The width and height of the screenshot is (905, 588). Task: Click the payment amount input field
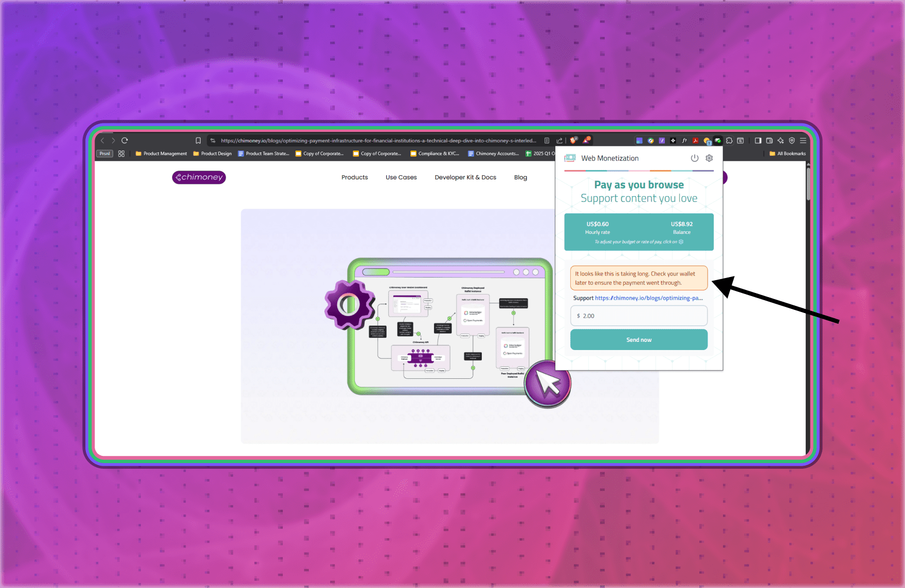[639, 316]
